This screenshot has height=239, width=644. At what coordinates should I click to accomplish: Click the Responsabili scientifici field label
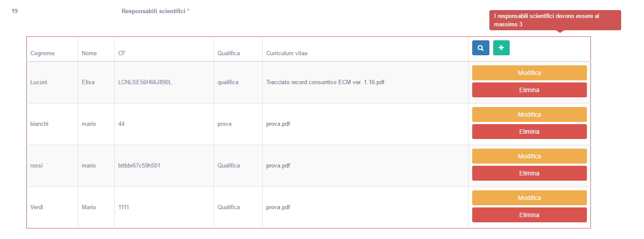(x=155, y=11)
